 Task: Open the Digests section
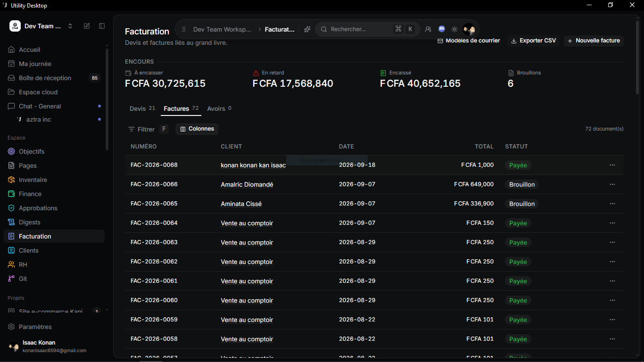[x=54, y=222]
